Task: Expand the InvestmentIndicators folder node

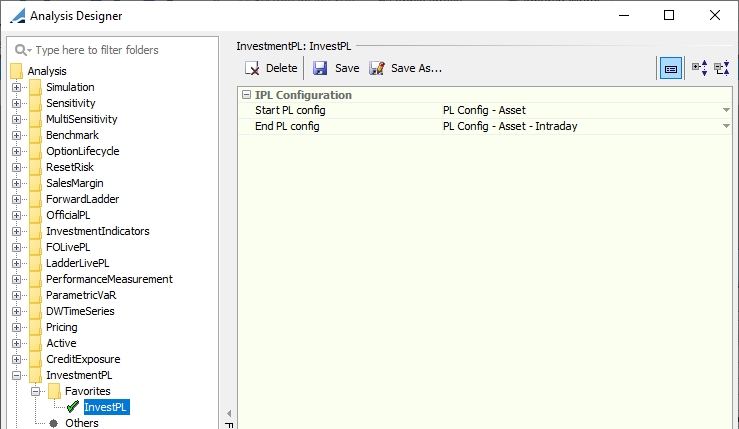Action: point(16,231)
